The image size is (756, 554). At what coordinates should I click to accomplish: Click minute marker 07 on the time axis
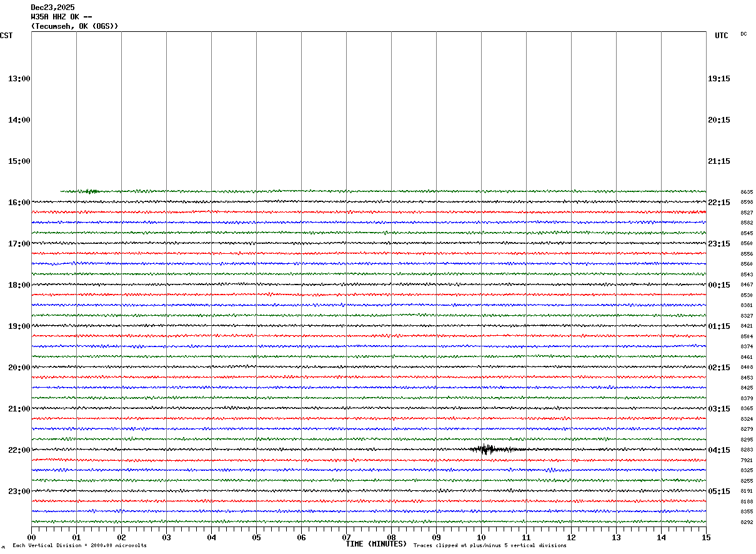[346, 537]
